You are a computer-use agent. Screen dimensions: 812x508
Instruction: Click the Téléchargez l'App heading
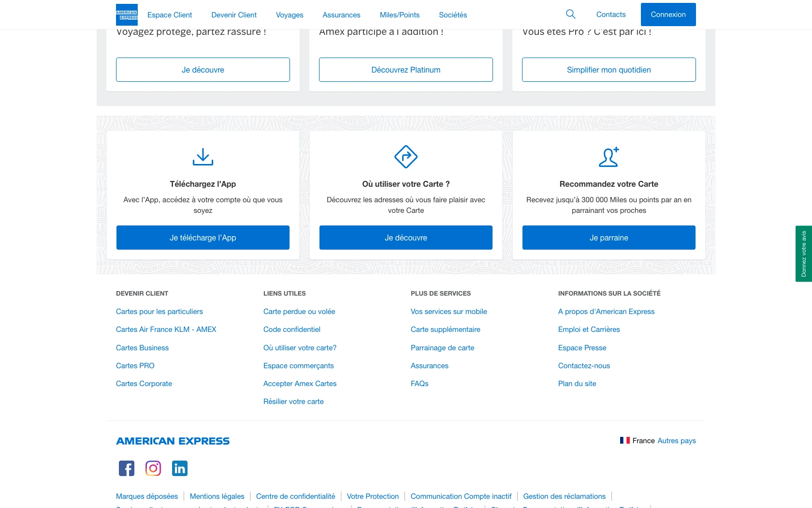[203, 184]
